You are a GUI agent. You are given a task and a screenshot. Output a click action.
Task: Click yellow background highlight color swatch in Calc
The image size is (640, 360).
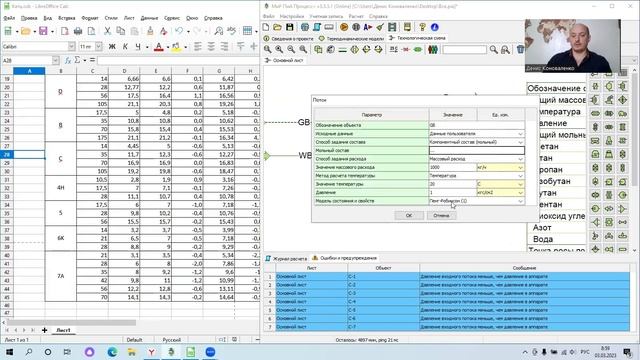(x=176, y=47)
